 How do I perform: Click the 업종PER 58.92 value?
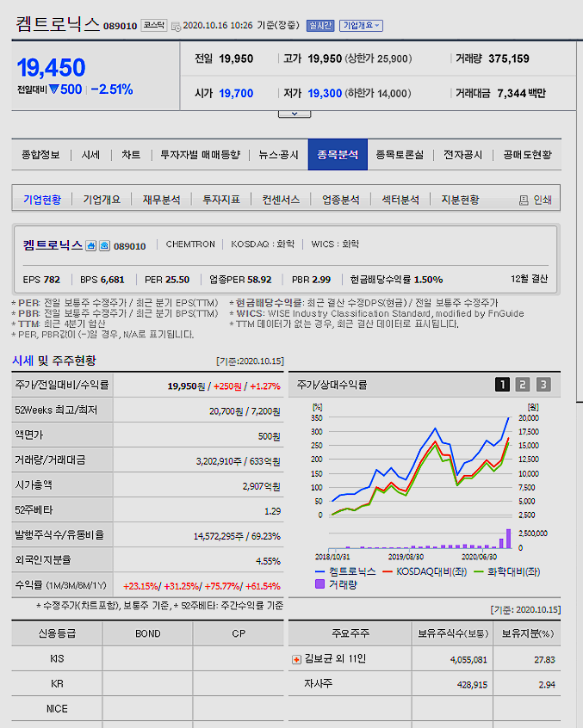259,280
